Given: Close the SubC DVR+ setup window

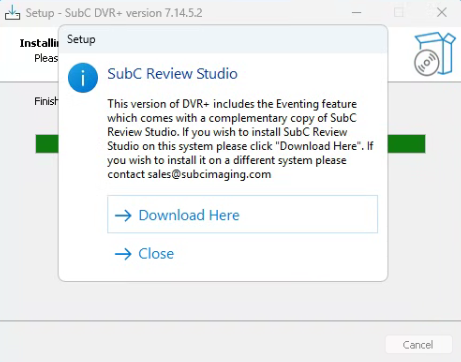Looking at the screenshot, I should (442, 13).
